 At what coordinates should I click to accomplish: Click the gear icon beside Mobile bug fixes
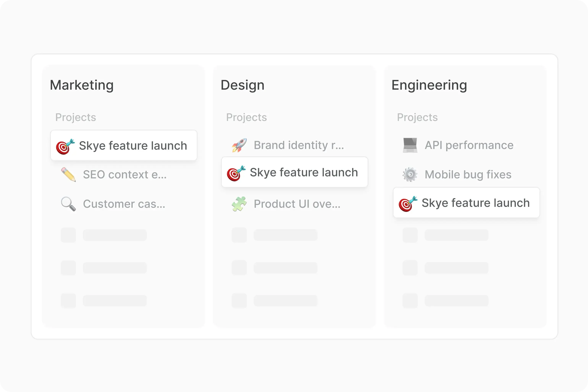point(410,175)
